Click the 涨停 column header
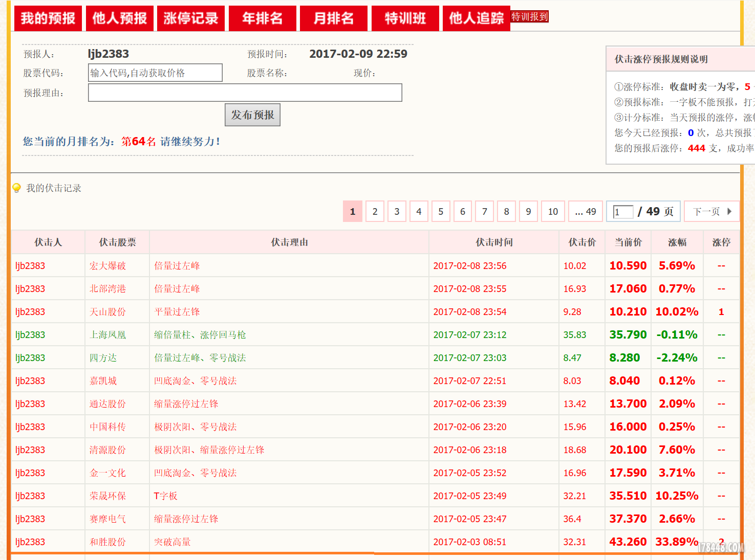Viewport: 755px width, 560px height. [x=721, y=242]
